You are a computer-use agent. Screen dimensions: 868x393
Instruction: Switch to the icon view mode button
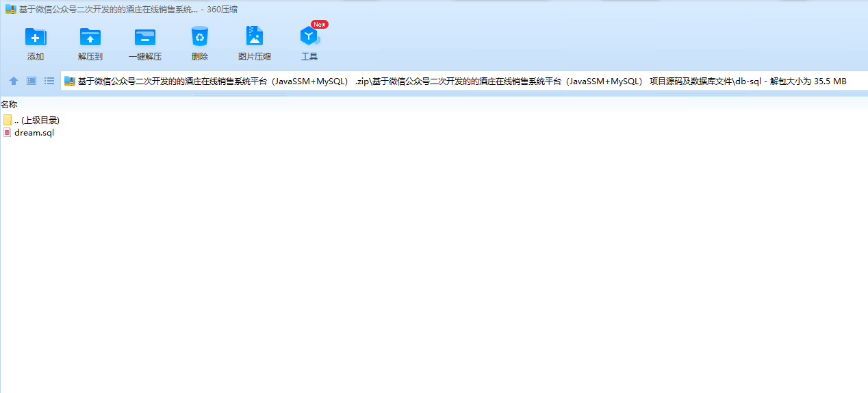(x=31, y=81)
